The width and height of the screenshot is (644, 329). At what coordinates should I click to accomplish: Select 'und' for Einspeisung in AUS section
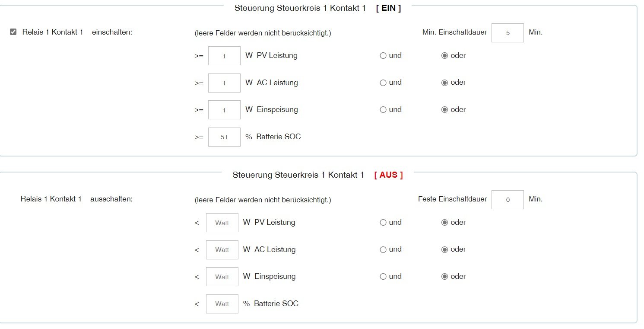pyautogui.click(x=383, y=277)
